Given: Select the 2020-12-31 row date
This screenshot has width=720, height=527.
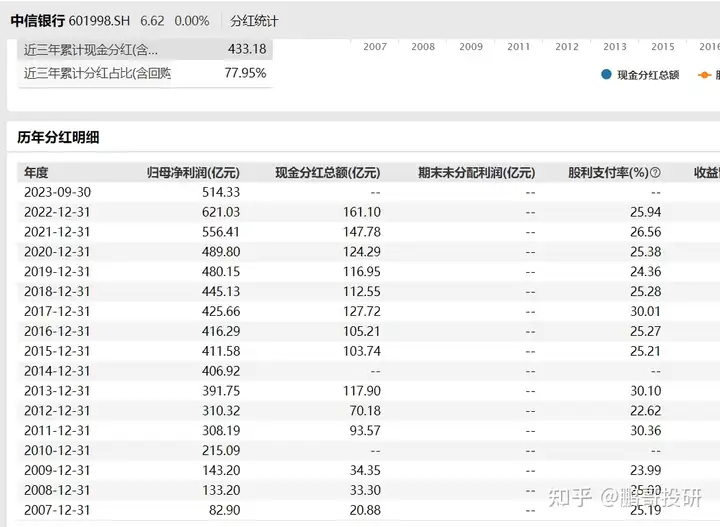Looking at the screenshot, I should coord(57,252).
